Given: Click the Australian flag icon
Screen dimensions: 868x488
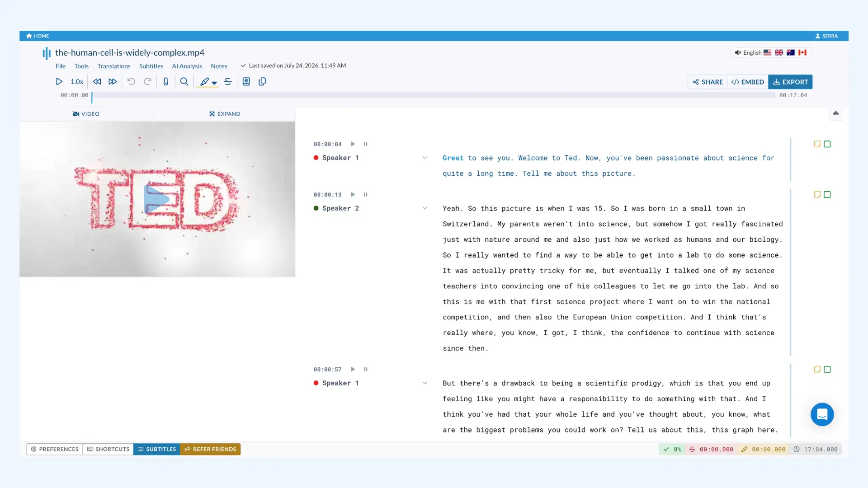Looking at the screenshot, I should coord(791,52).
